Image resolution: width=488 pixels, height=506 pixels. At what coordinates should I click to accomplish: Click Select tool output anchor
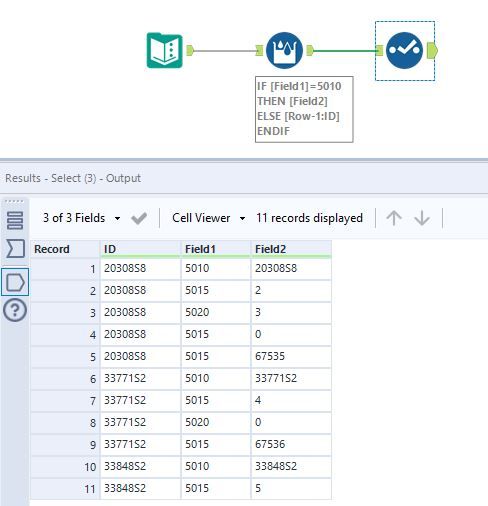(x=432, y=50)
